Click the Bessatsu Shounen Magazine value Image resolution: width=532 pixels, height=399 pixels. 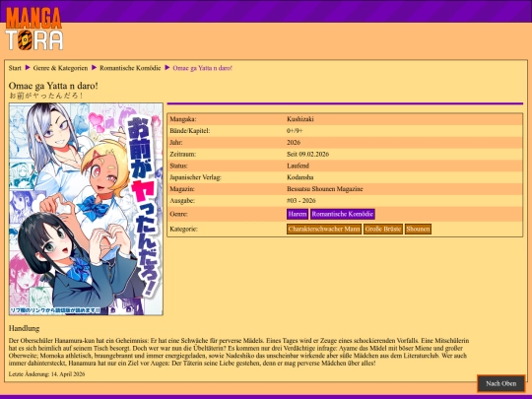[325, 189]
